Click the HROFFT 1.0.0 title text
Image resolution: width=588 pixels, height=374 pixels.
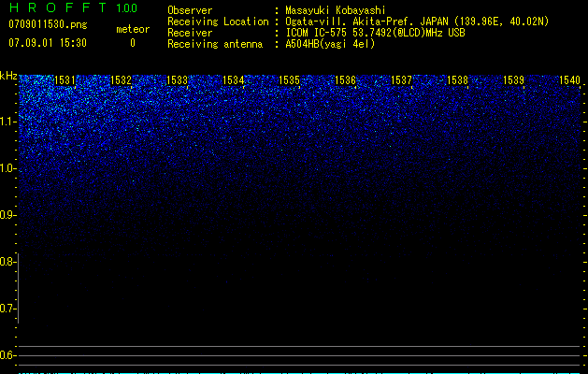[73, 7]
